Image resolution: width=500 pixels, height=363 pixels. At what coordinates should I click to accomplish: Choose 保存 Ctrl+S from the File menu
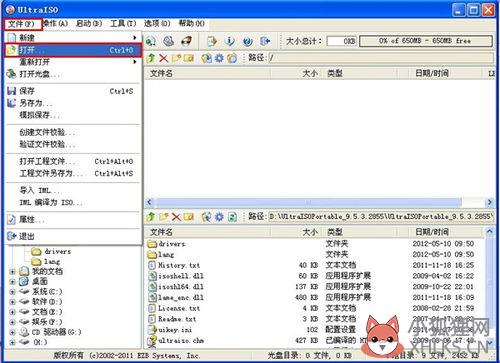pos(73,91)
